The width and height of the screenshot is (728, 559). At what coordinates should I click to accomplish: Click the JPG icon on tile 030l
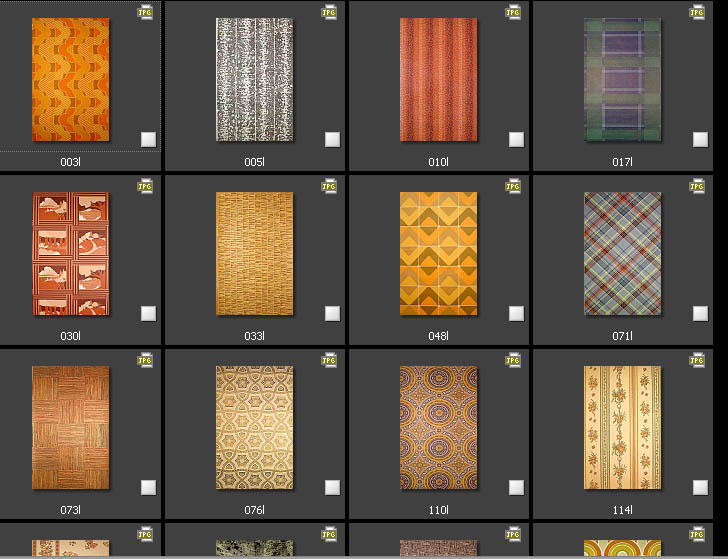pyautogui.click(x=145, y=186)
